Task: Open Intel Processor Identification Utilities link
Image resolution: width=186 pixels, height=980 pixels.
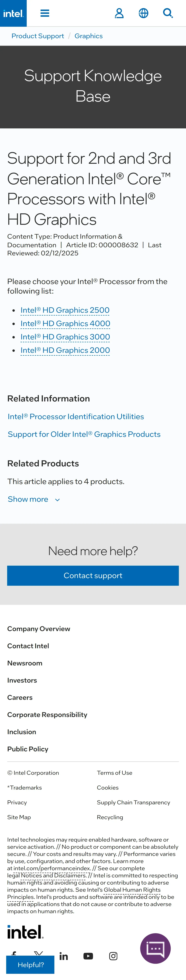Action: click(x=76, y=417)
